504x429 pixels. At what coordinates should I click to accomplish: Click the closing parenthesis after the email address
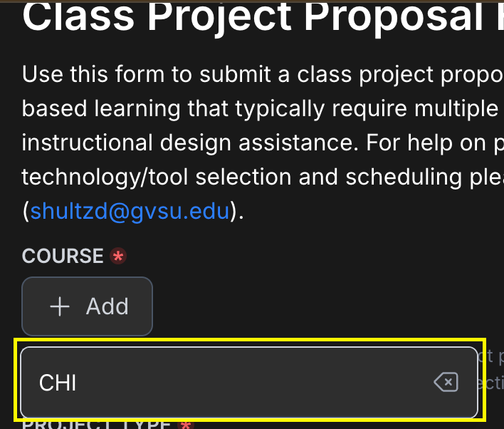click(x=233, y=212)
